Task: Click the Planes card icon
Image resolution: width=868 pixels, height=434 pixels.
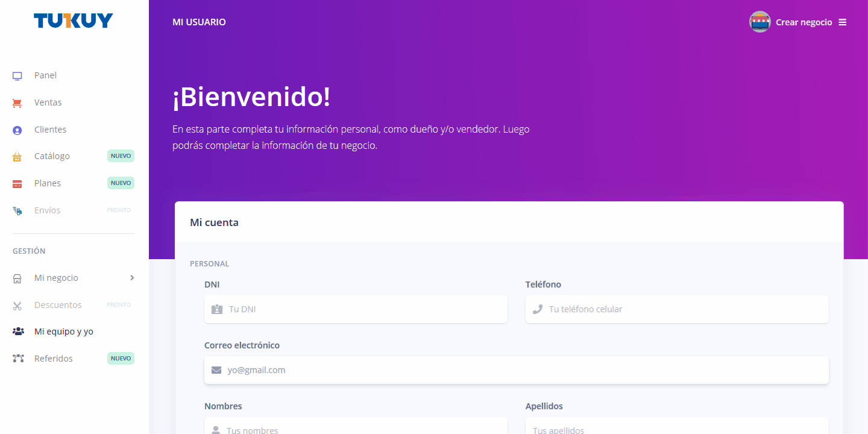Action: 17,184
